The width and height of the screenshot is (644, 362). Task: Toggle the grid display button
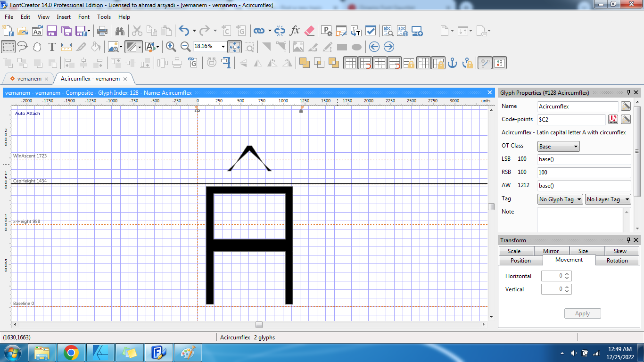(350, 63)
